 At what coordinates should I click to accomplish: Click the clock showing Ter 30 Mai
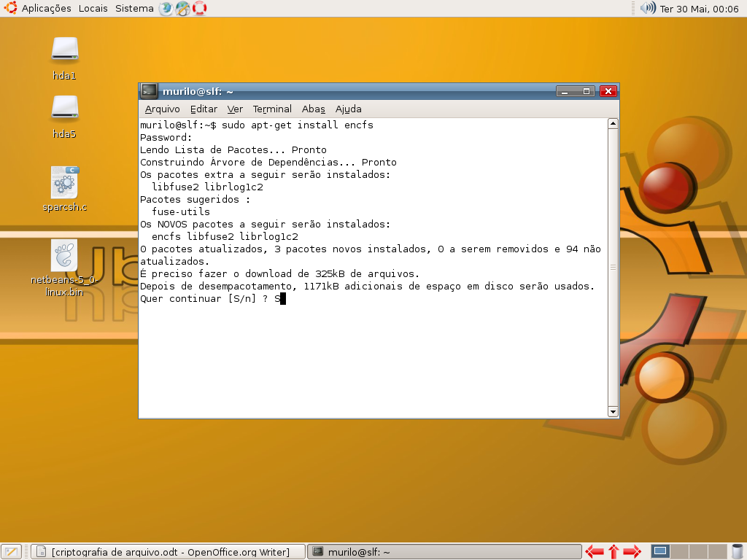699,9
